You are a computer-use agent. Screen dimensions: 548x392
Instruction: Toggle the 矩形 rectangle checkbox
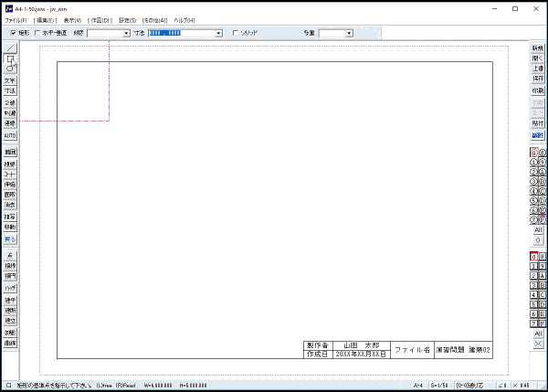click(x=14, y=33)
